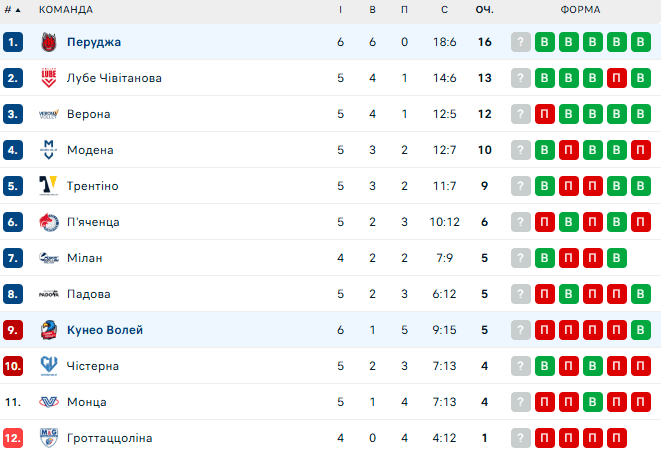
Task: Click the Падова team logo
Action: click(48, 294)
